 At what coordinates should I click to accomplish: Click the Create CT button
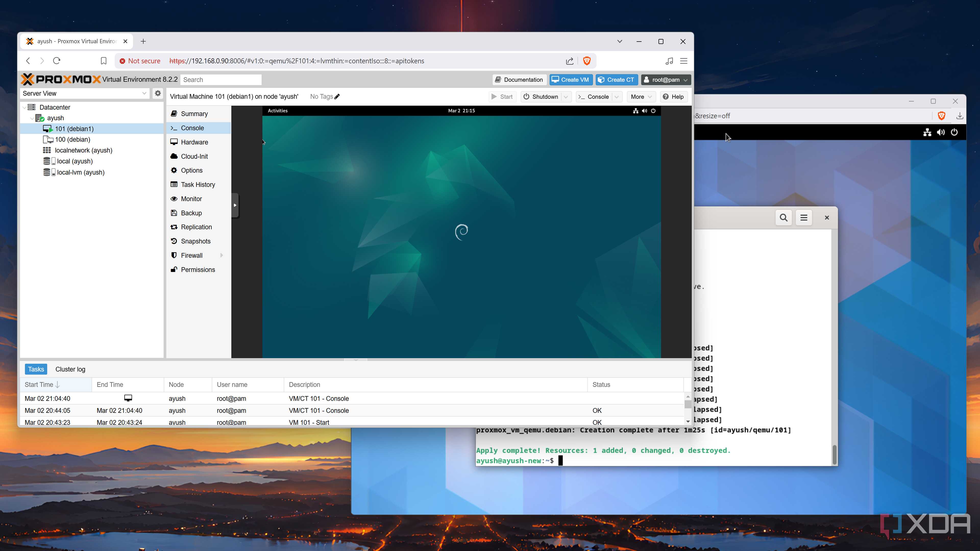[616, 80]
